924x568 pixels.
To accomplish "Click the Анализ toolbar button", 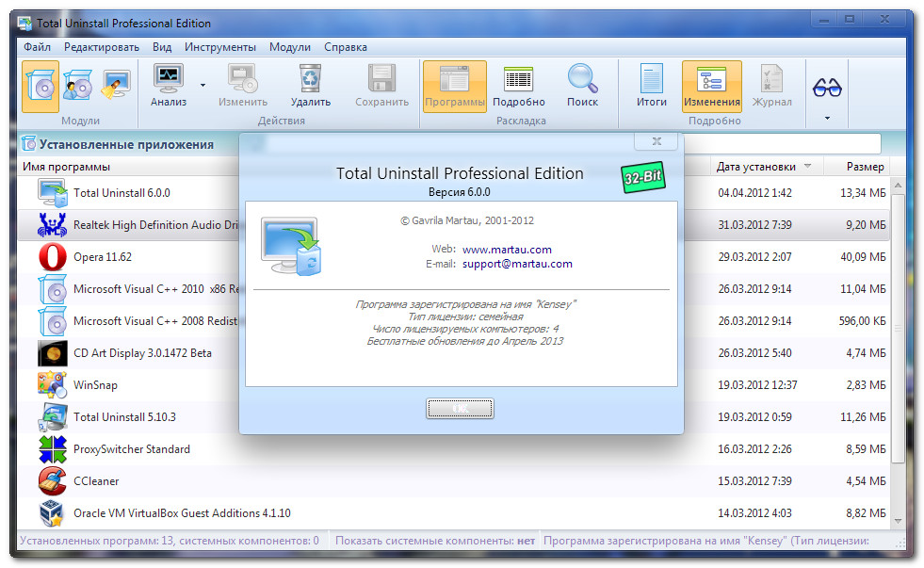I will pyautogui.click(x=169, y=86).
